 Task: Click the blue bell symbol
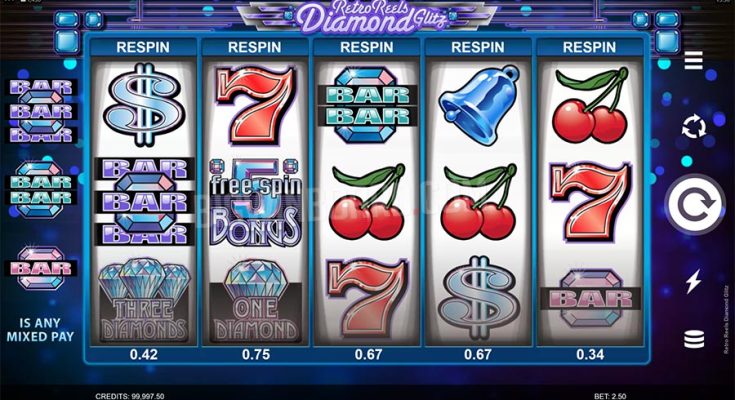pyautogui.click(x=479, y=105)
